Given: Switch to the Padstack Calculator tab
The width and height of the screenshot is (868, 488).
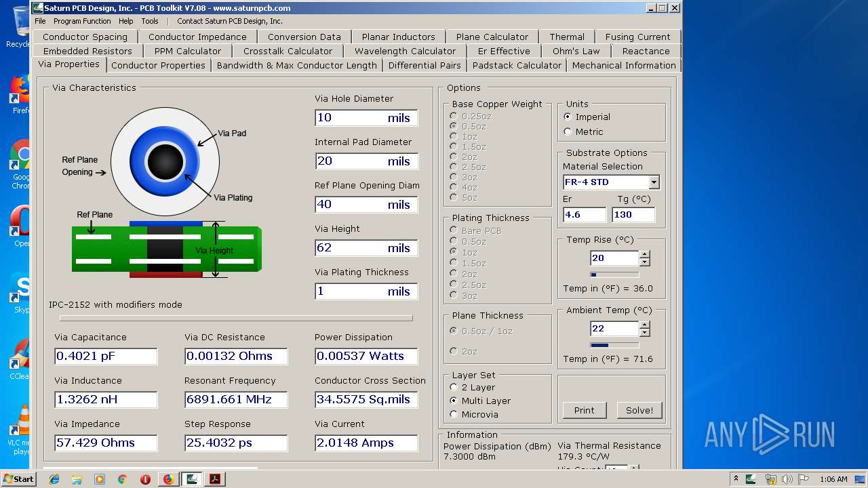Looking at the screenshot, I should pyautogui.click(x=517, y=65).
